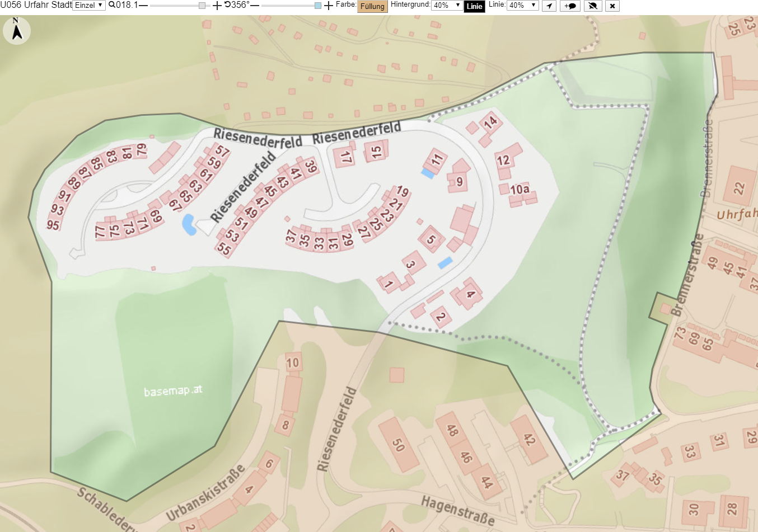Screen dimensions: 758x532
Task: Toggle the black Linie color button
Action: (x=474, y=6)
